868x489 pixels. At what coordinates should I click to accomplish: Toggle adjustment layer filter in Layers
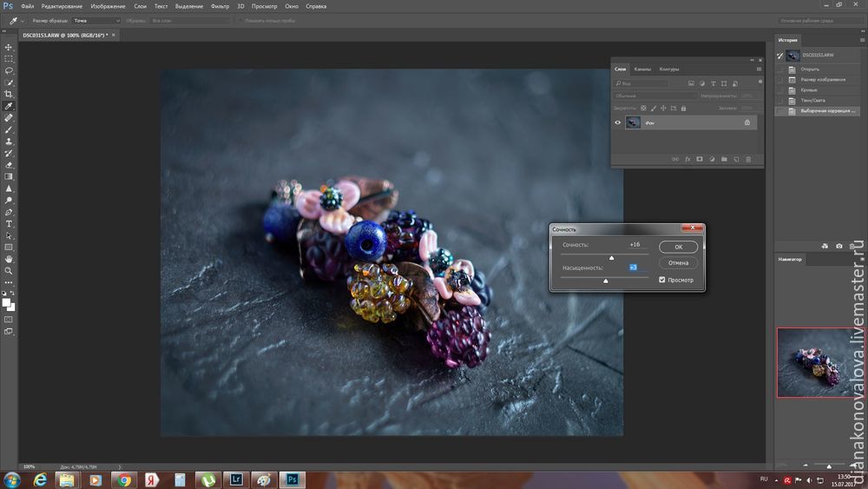tap(702, 83)
